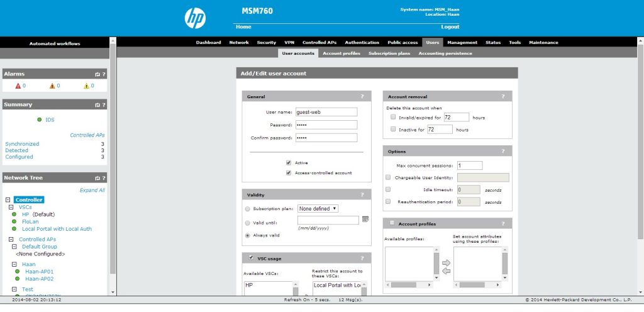Enable the Inactive for checkbox
Image resolution: width=644 pixels, height=312 pixels.
(394, 130)
